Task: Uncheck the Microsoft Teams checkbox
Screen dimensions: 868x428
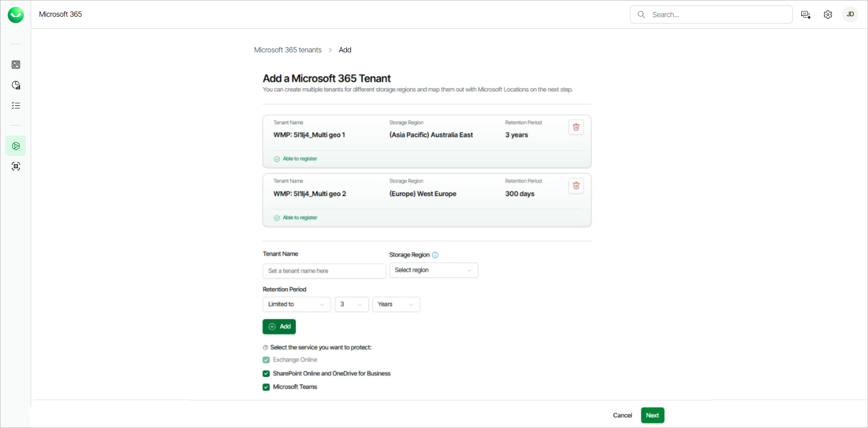Action: tap(266, 387)
